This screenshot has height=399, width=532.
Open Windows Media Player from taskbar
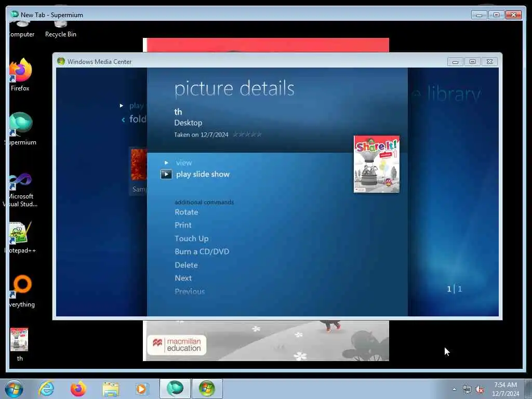click(x=141, y=389)
